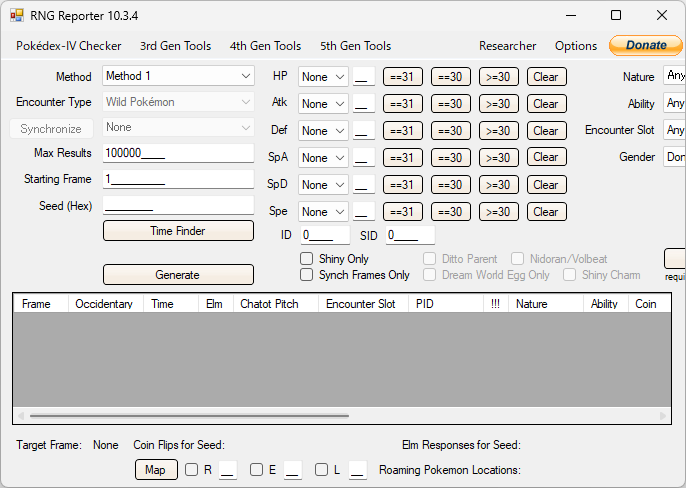Click the Donate PayPal button

tap(645, 45)
